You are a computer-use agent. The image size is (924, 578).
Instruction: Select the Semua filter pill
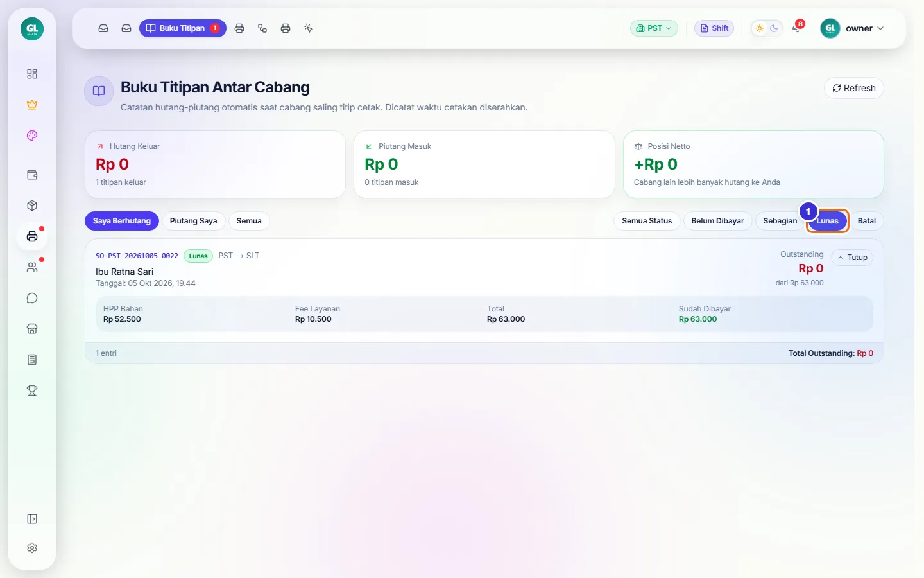(x=249, y=221)
